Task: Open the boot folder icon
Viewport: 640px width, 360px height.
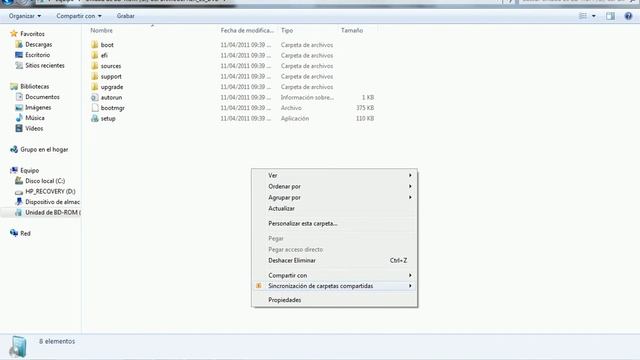Action: pyautogui.click(x=95, y=45)
